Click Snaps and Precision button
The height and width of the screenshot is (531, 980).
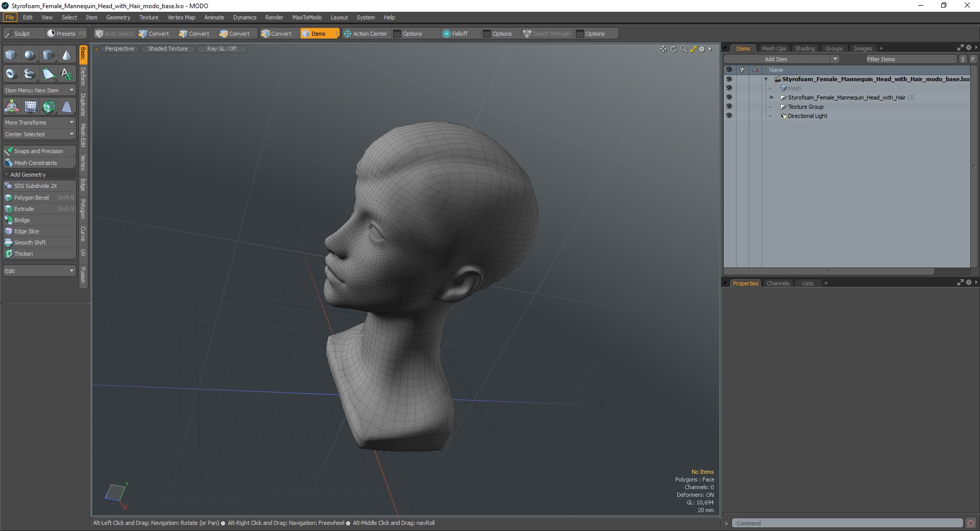[39, 151]
